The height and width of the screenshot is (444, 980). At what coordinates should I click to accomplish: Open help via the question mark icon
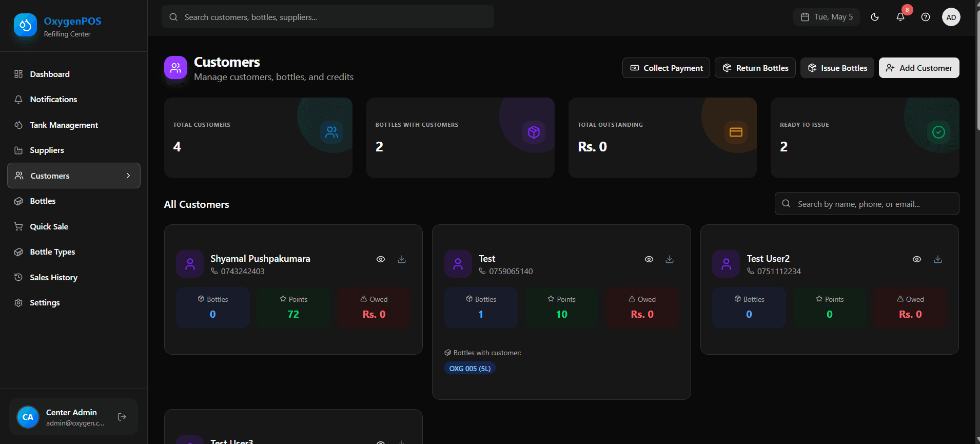point(926,17)
